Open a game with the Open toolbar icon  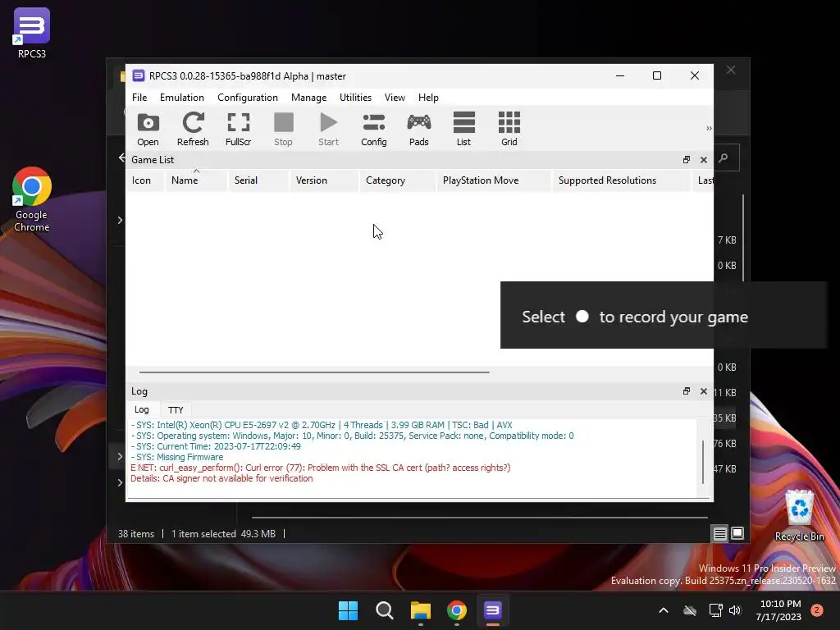tap(148, 129)
